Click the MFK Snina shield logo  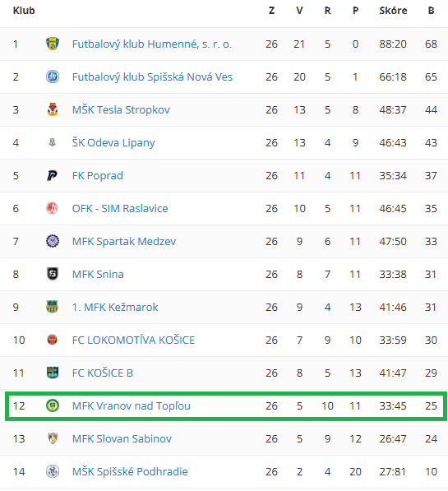pyautogui.click(x=53, y=274)
